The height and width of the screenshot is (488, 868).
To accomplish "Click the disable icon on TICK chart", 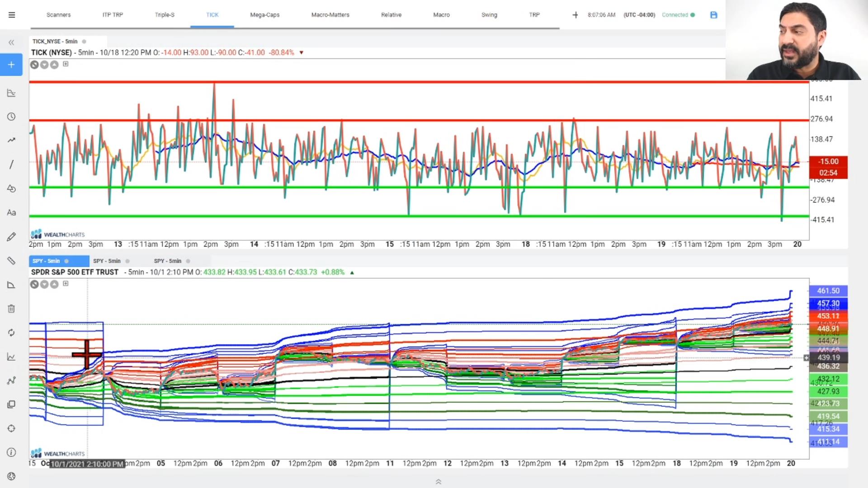I will 34,65.
